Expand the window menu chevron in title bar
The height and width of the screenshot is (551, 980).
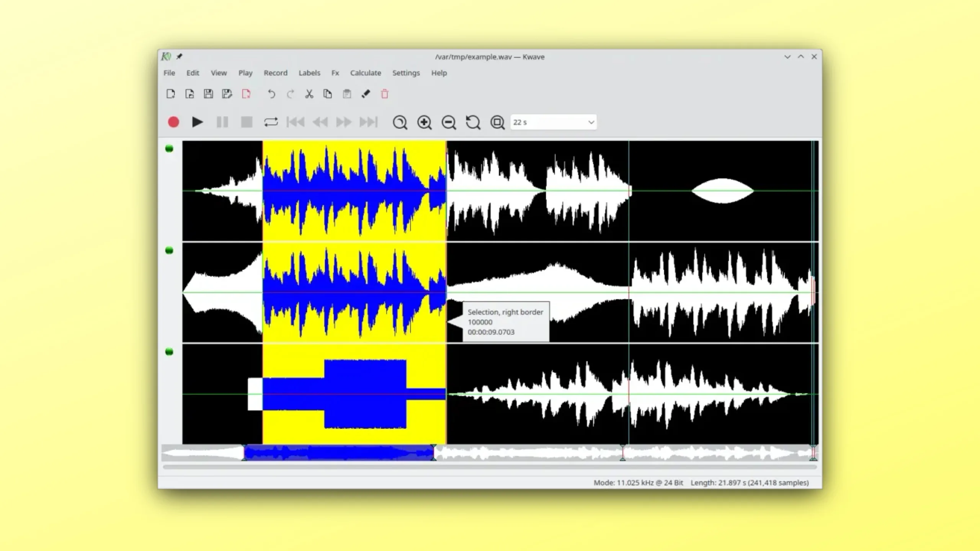(x=787, y=57)
